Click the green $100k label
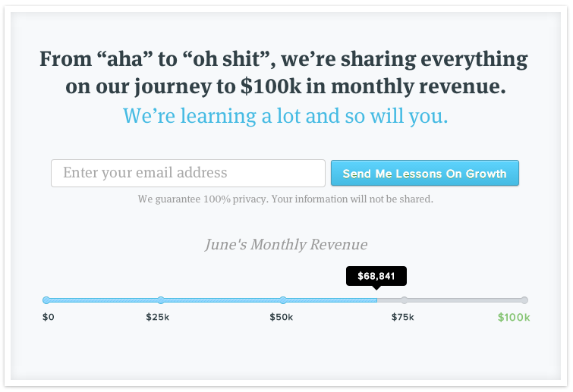Image resolution: width=573 pixels, height=392 pixels. [514, 317]
